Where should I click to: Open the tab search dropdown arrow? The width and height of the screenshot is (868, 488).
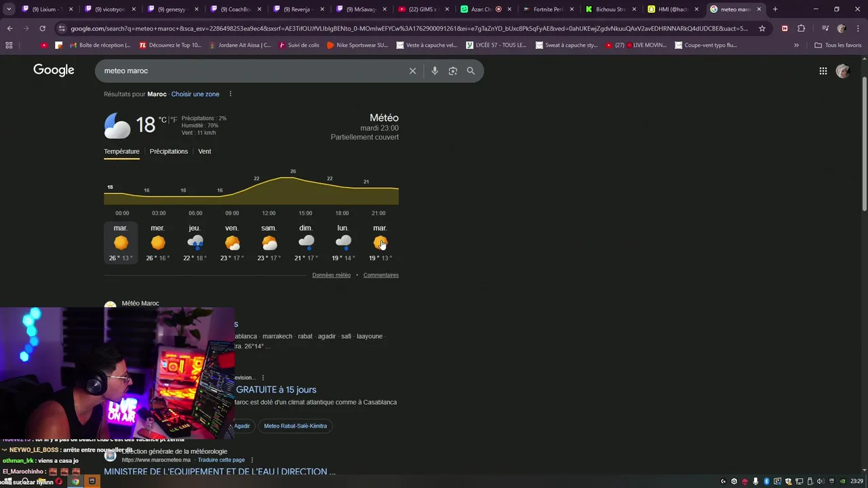click(9, 9)
